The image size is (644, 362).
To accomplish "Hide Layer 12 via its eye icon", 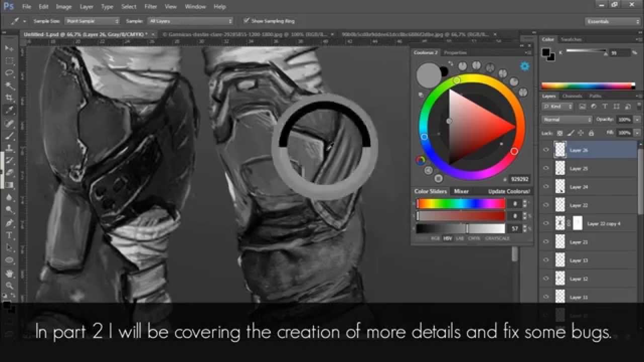I will 546,279.
